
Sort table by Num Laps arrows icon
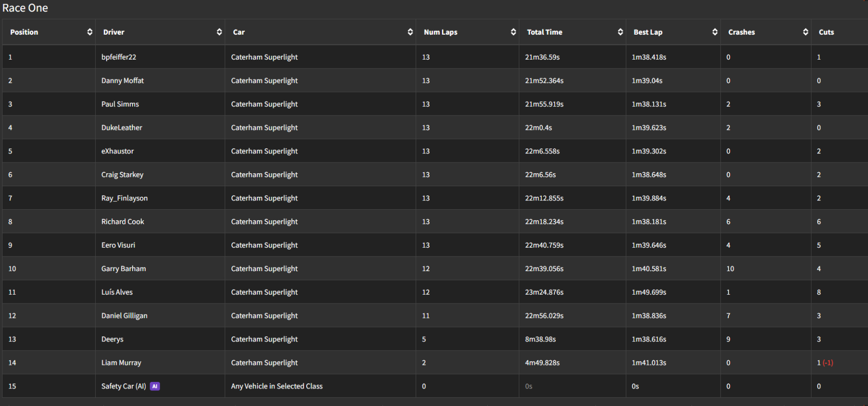click(x=513, y=32)
